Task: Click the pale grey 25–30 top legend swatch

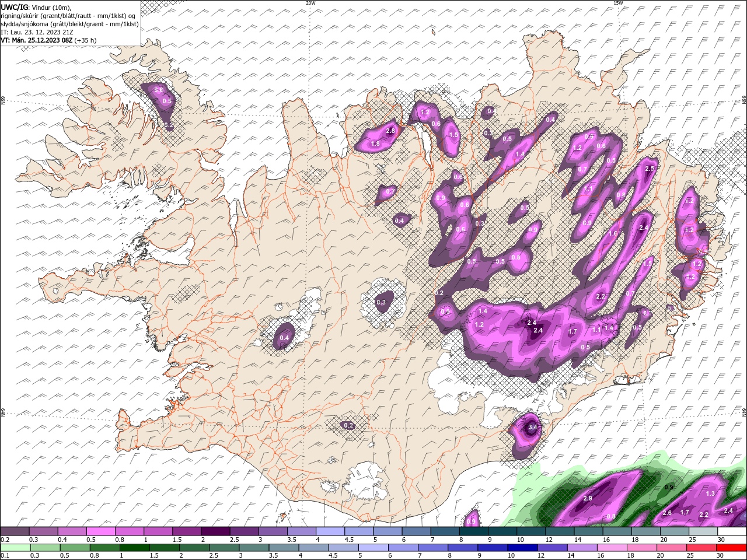Action: point(704,531)
